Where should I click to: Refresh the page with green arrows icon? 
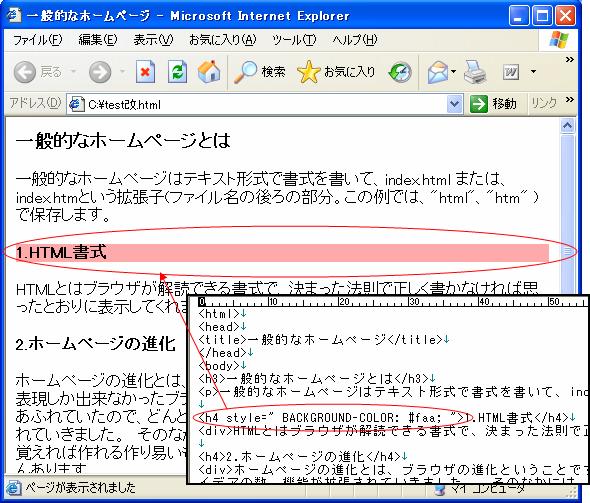(x=177, y=71)
